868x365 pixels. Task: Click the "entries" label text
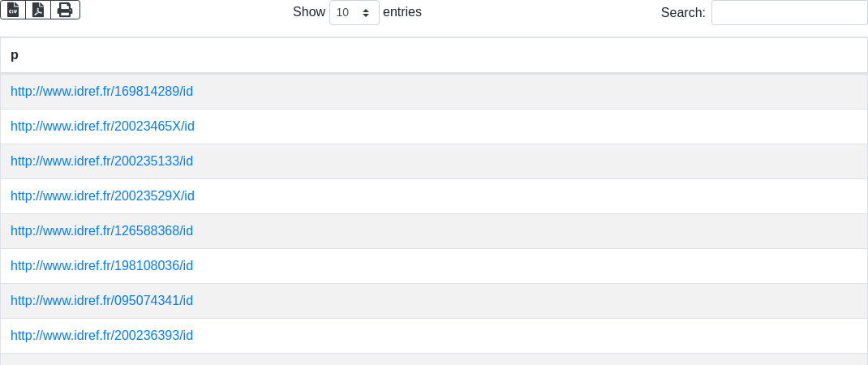click(x=402, y=12)
